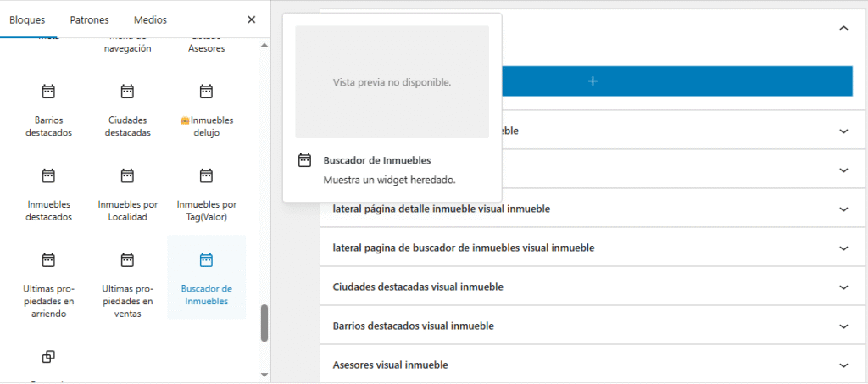Image resolution: width=868 pixels, height=384 pixels.
Task: Expand Asesores visual inmueble area
Action: [x=843, y=365]
